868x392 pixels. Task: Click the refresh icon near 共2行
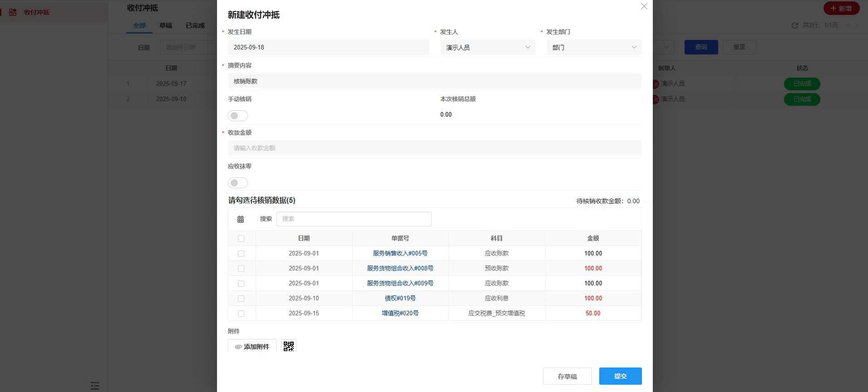click(x=794, y=25)
